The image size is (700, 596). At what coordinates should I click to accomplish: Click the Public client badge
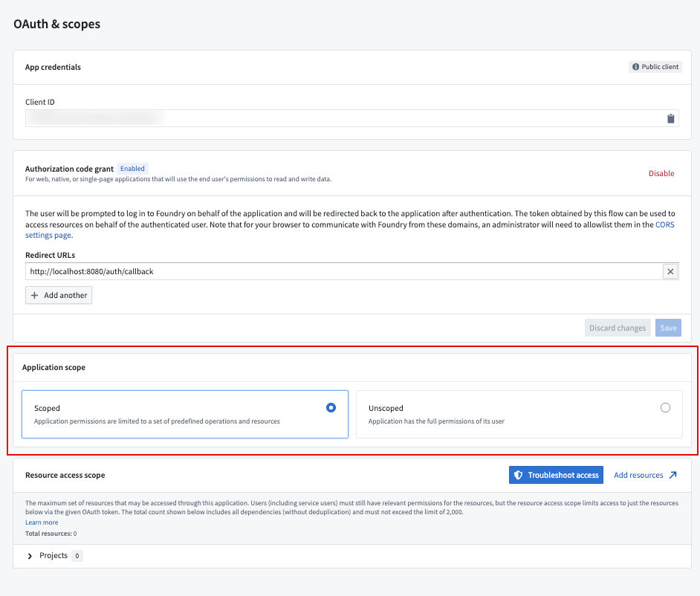tap(655, 66)
